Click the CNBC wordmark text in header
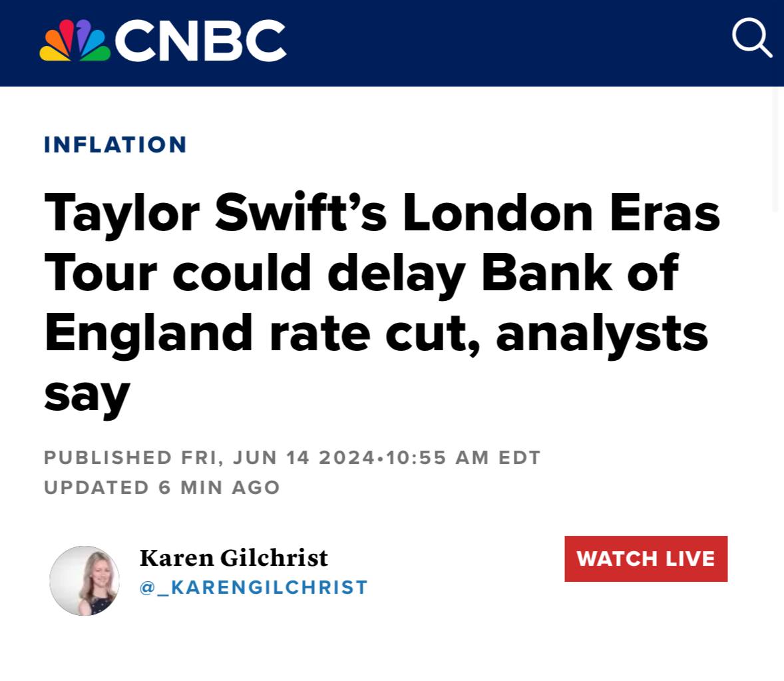The image size is (784, 681). tap(200, 41)
